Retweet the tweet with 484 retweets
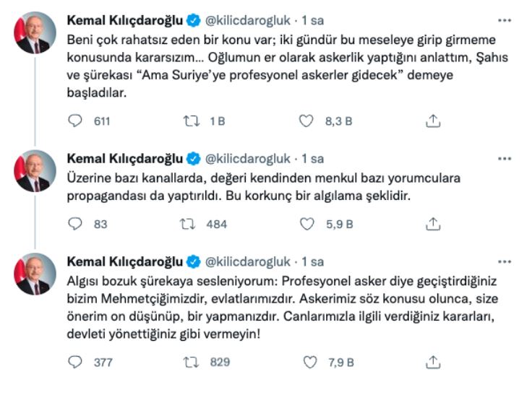The image size is (532, 395). pos(192,225)
